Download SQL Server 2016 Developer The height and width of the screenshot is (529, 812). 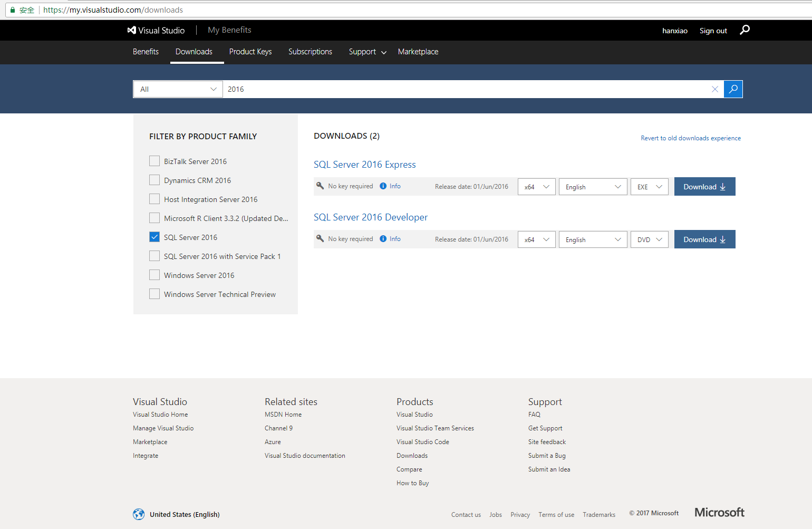click(705, 239)
